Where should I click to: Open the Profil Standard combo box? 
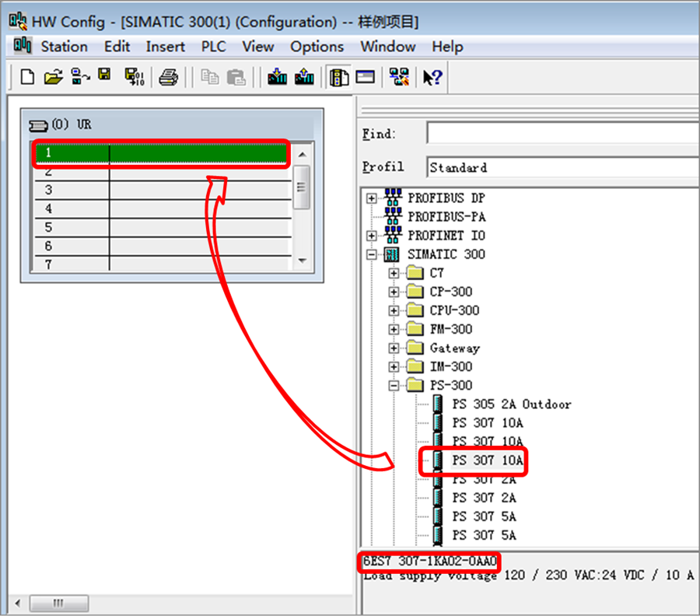(x=563, y=167)
